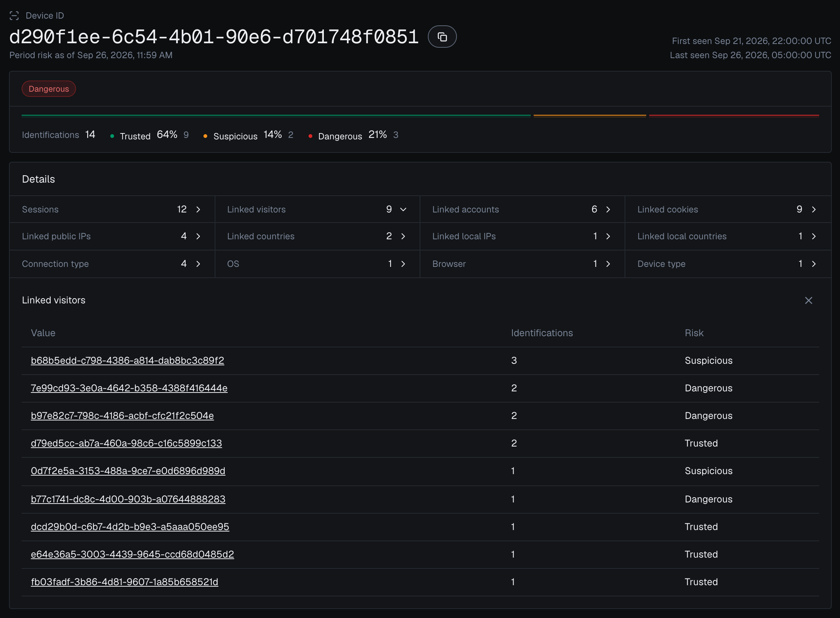Click the Linked visitors panel heading
The image size is (840, 618).
(54, 300)
